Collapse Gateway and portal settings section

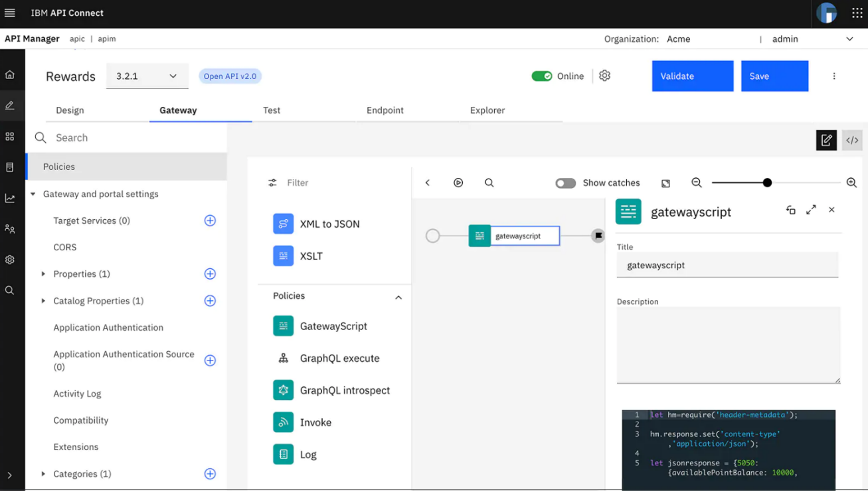(33, 194)
